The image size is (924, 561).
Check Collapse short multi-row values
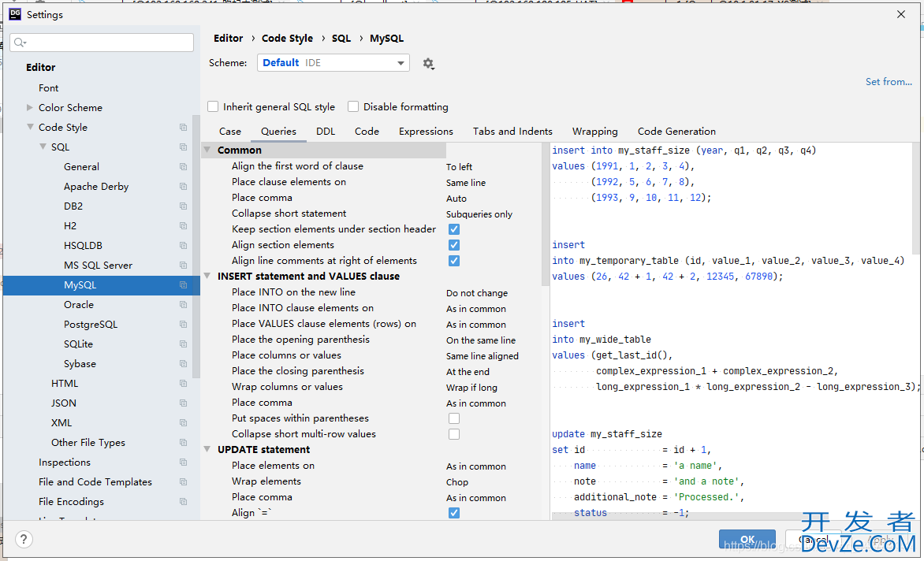[454, 434]
